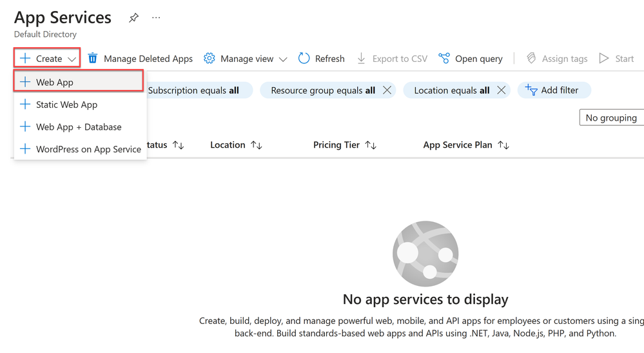Click the App Services page title
Screen dimensions: 644x353
(63, 17)
